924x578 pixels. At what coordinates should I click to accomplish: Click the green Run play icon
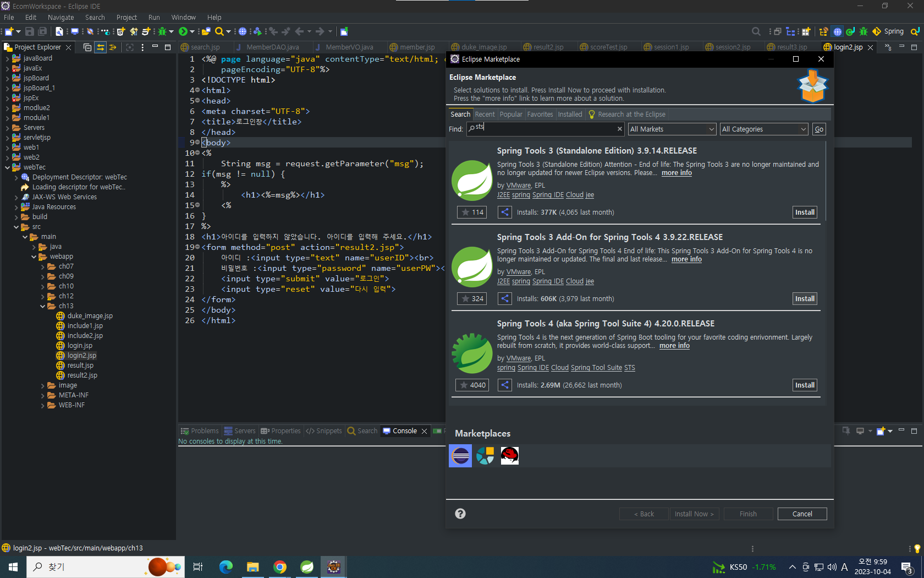coord(183,31)
